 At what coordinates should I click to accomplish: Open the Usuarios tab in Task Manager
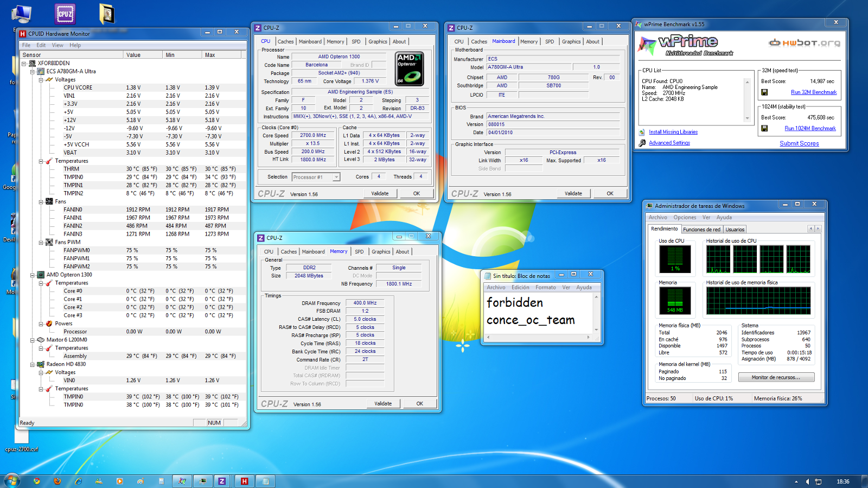[x=735, y=230]
